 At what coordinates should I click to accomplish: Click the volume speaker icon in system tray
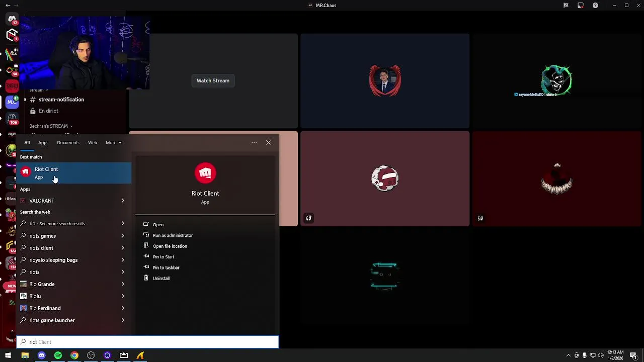point(601,355)
